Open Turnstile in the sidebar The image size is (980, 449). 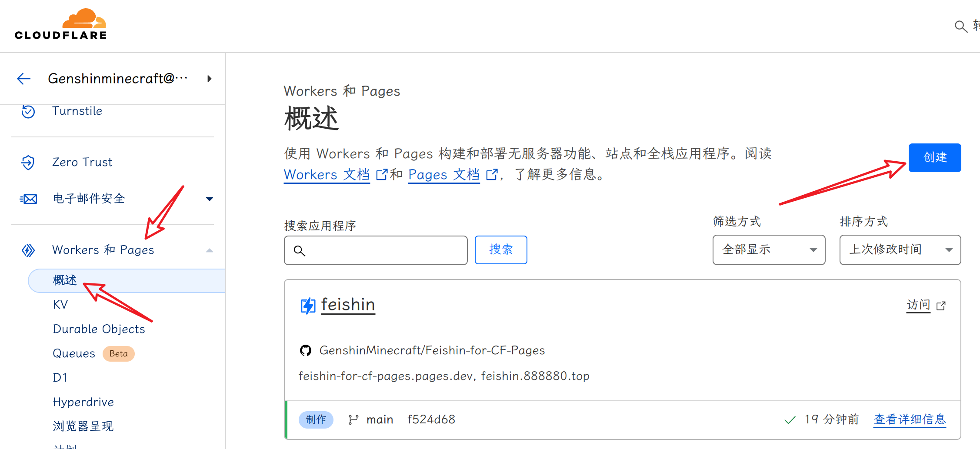pyautogui.click(x=77, y=111)
